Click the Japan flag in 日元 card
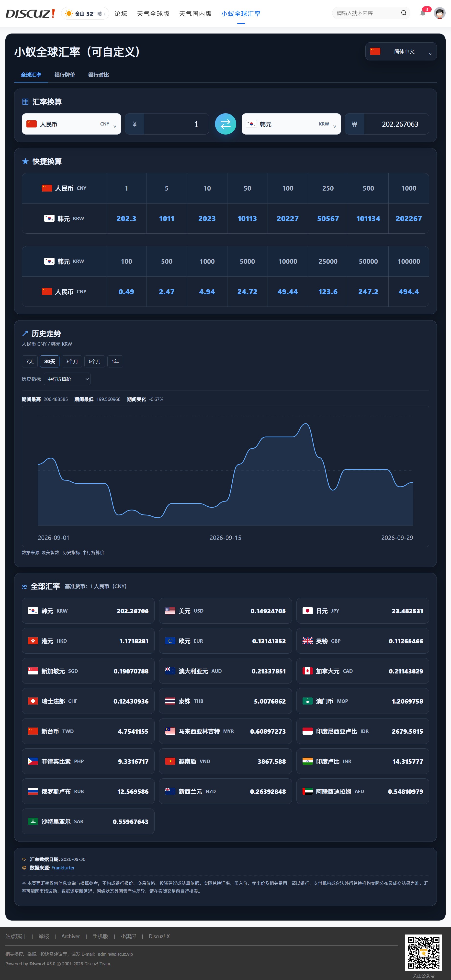 pos(307,611)
